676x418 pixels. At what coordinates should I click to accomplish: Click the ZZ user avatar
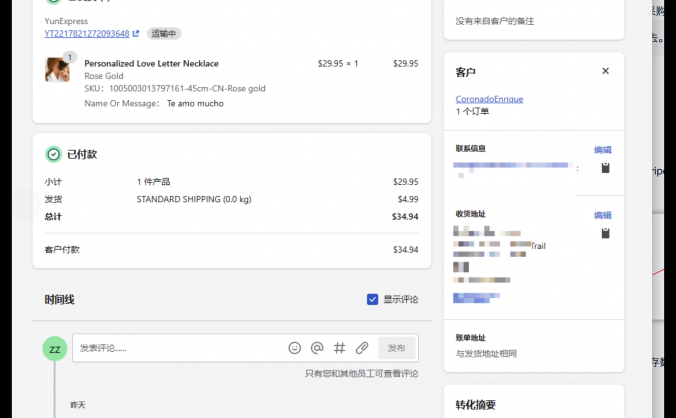[x=55, y=349]
